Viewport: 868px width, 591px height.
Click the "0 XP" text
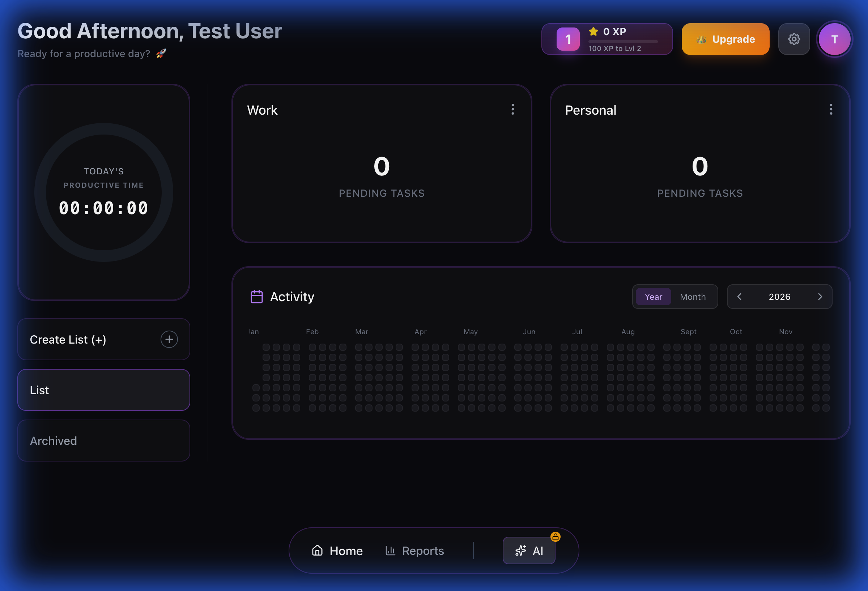pyautogui.click(x=614, y=31)
